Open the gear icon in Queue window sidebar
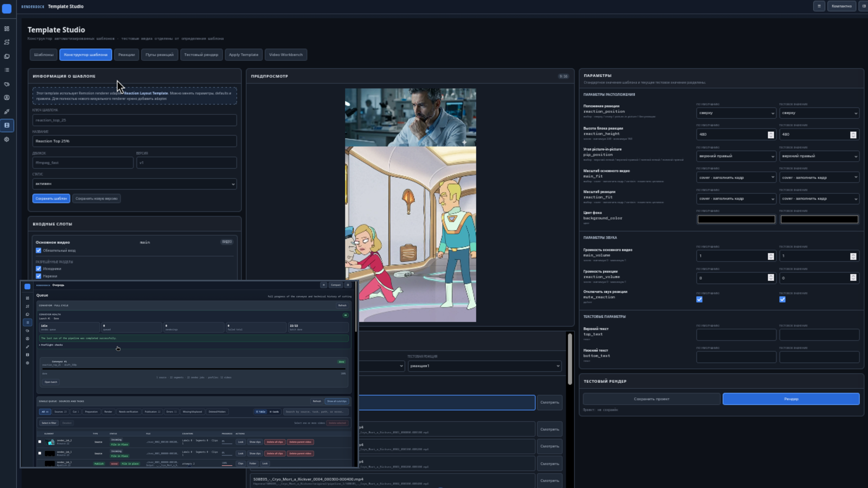Viewport: 868px width, 488px height. [x=28, y=363]
